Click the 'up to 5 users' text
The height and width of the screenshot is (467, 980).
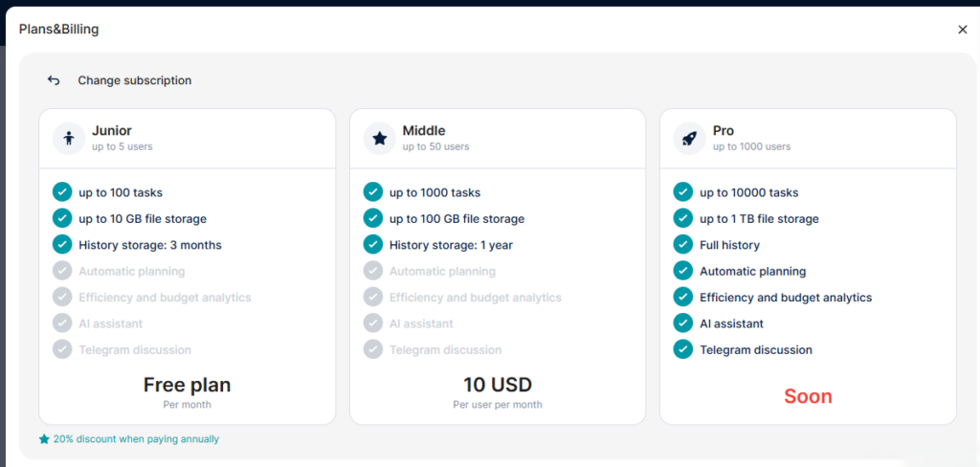(x=122, y=147)
